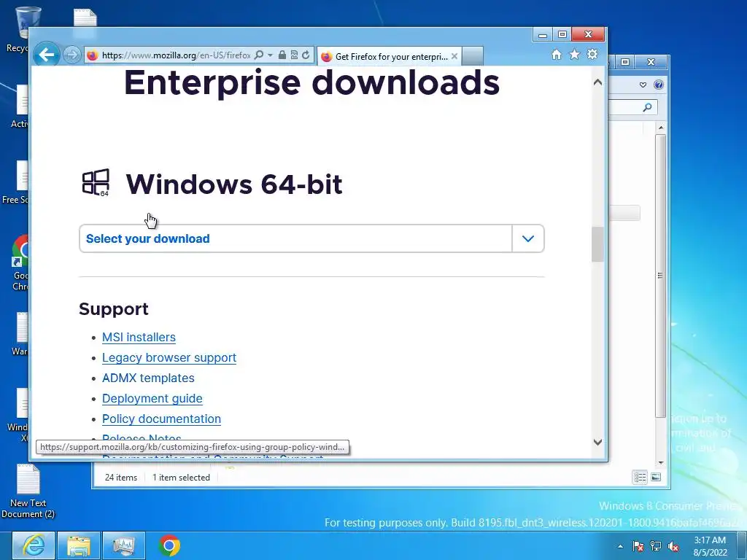Click the Firefox favicon in the address bar
The width and height of the screenshot is (747, 560).
coord(93,55)
